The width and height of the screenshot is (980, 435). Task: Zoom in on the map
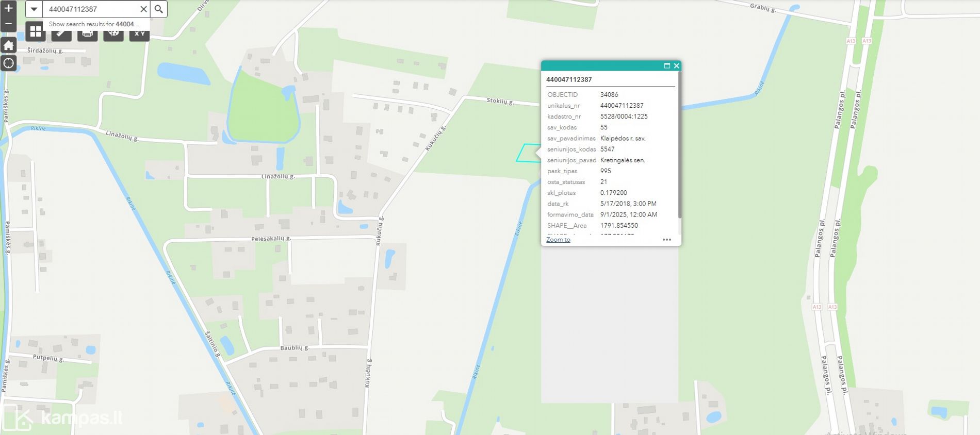click(8, 8)
